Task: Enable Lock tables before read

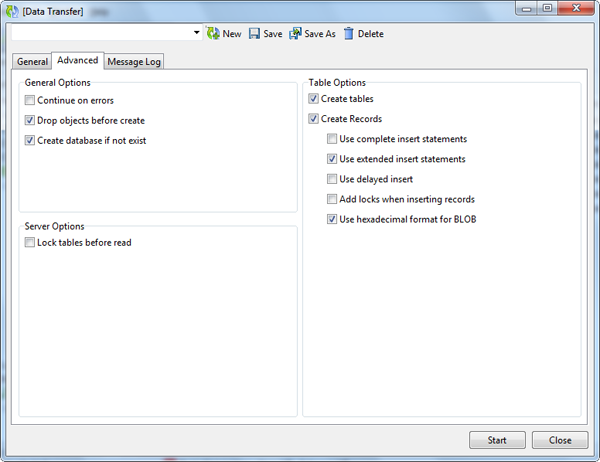Action: point(29,242)
